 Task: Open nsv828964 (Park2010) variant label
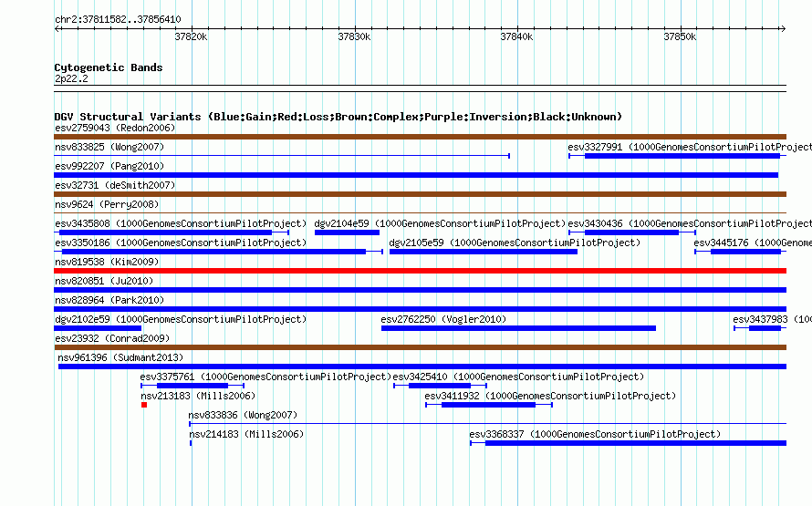(109, 300)
